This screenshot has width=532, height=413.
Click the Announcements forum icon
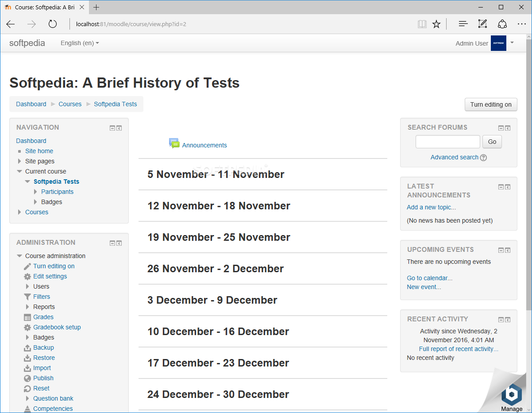[174, 143]
